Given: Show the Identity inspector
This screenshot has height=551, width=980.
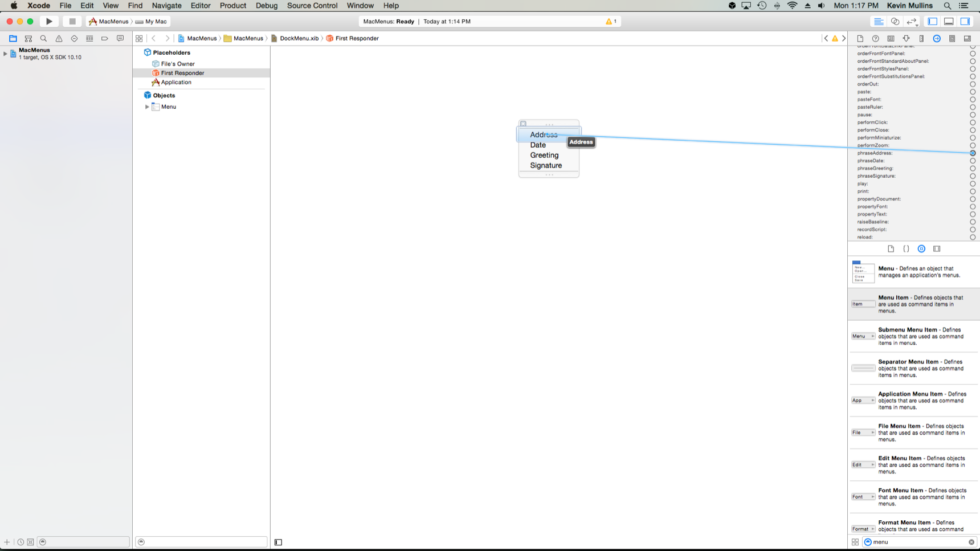Looking at the screenshot, I should click(x=891, y=39).
